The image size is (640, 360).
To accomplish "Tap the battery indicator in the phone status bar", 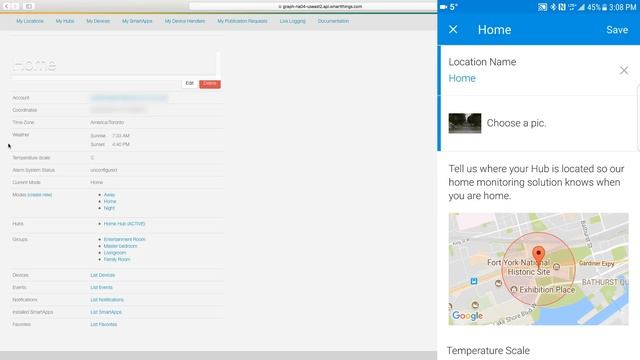I will tap(604, 7).
